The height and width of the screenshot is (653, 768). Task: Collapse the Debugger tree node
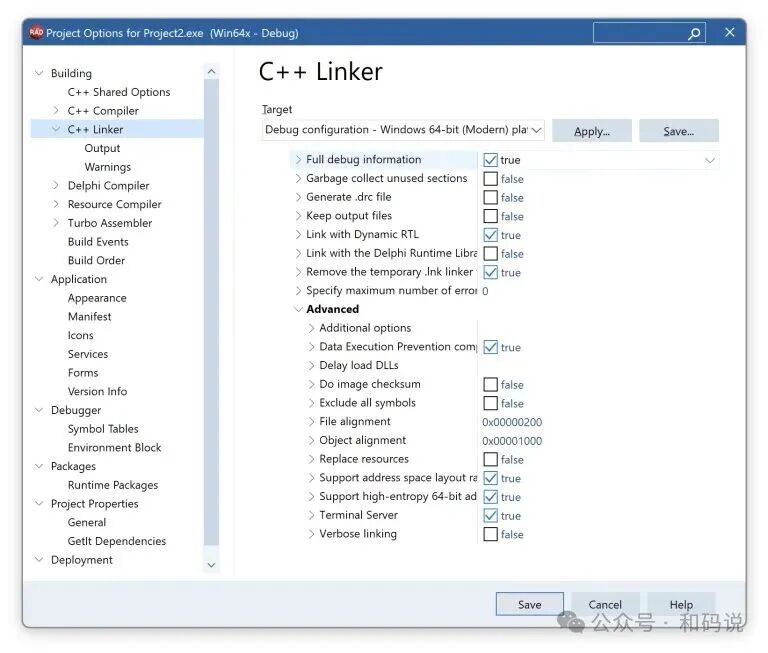[x=39, y=410]
